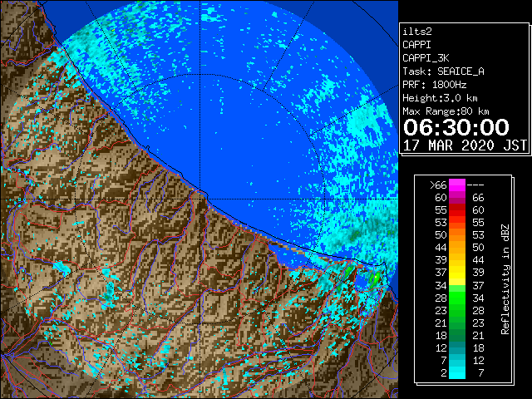Screen dimensions: 532x399
Task: Click the teal 12–18 dBZ legend swatch
Action: [457, 347]
